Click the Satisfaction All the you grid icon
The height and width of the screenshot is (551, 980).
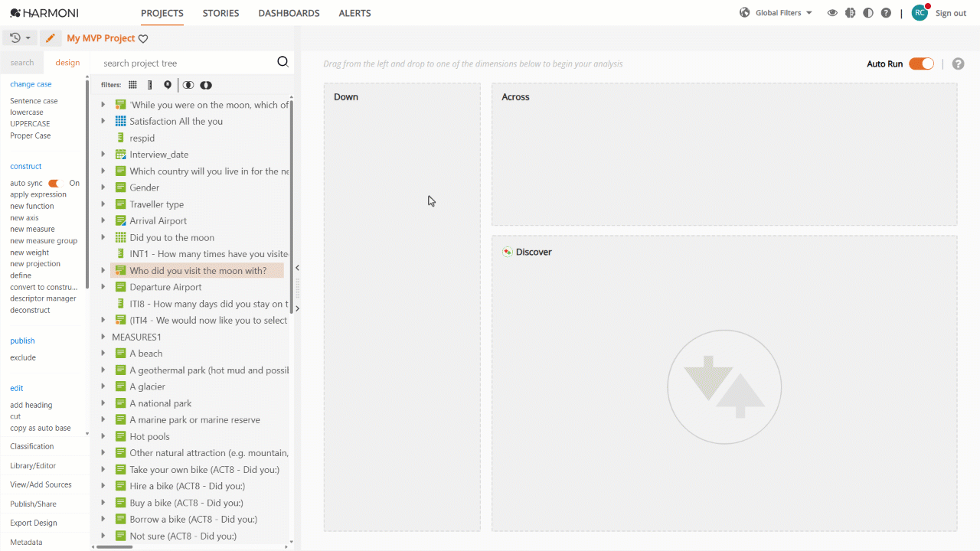click(120, 121)
